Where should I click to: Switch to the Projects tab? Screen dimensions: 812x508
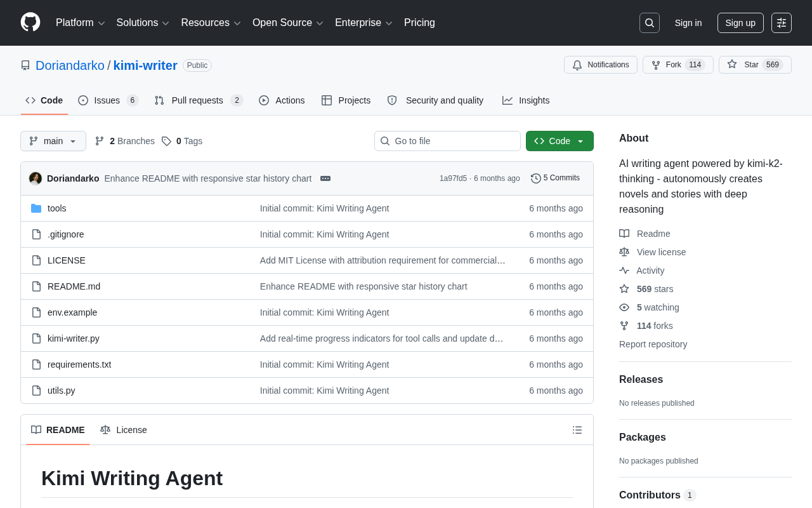346,100
